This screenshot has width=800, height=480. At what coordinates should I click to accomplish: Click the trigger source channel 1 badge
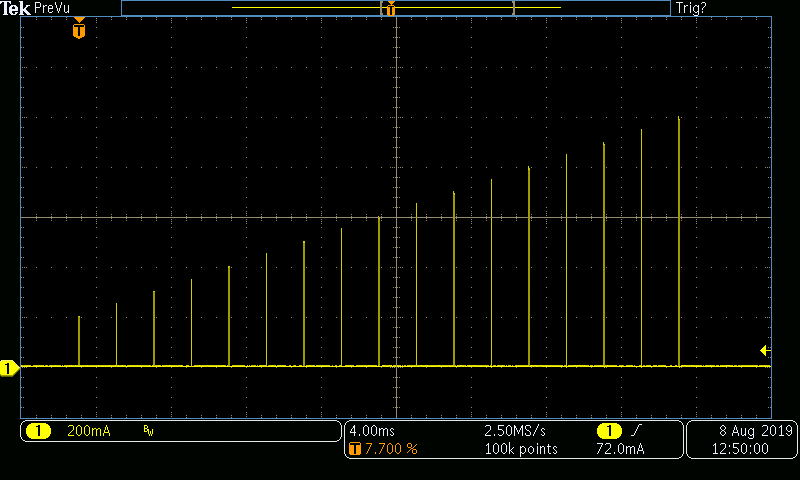click(609, 431)
